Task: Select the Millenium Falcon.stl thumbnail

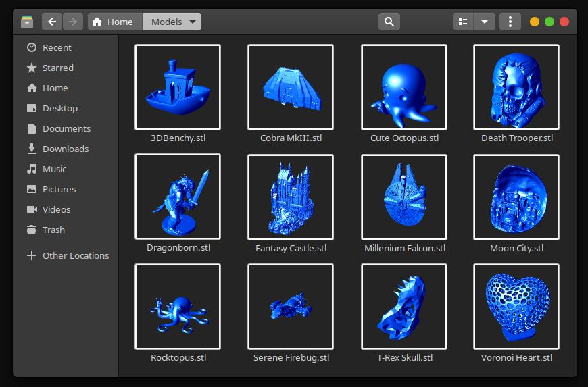Action: pyautogui.click(x=404, y=197)
